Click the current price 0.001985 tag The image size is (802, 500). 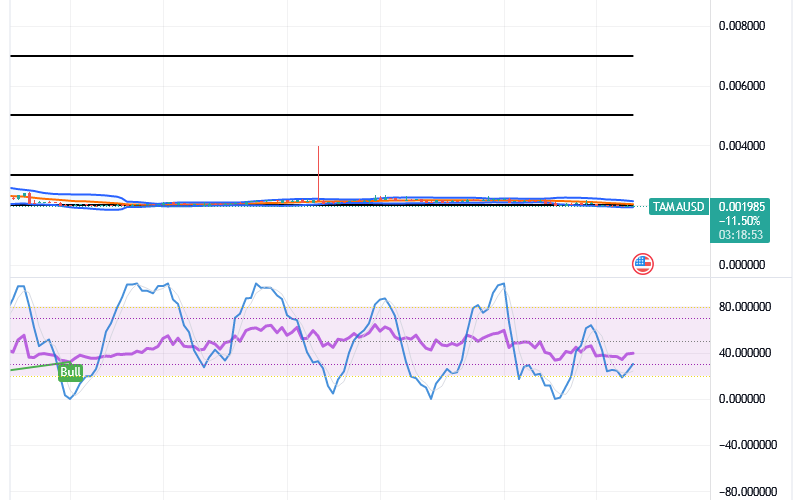[x=741, y=207]
